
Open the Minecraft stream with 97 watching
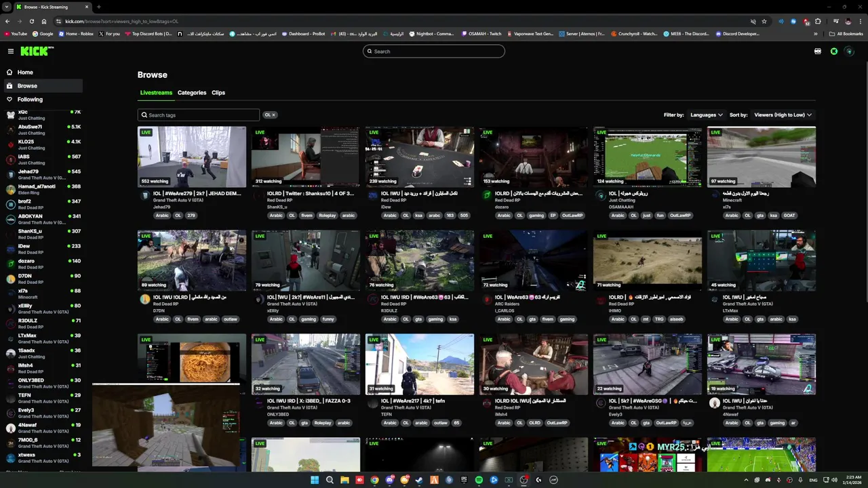762,157
